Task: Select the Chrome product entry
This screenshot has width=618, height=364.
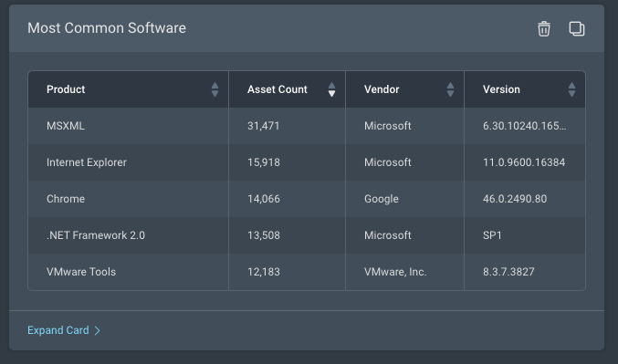Action: point(66,199)
